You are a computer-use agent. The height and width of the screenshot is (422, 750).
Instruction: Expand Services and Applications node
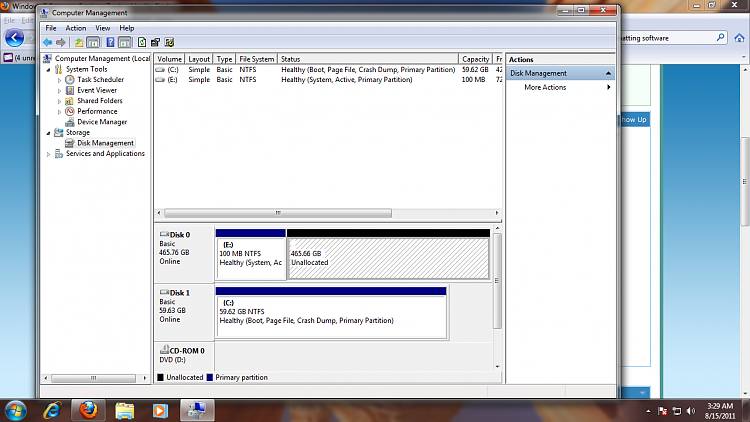point(48,154)
